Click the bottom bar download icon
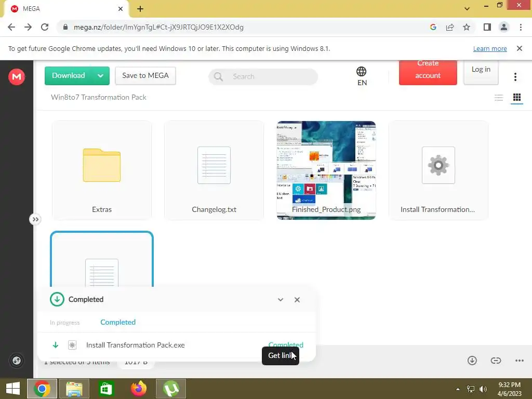Image resolution: width=532 pixels, height=399 pixels. (x=472, y=361)
